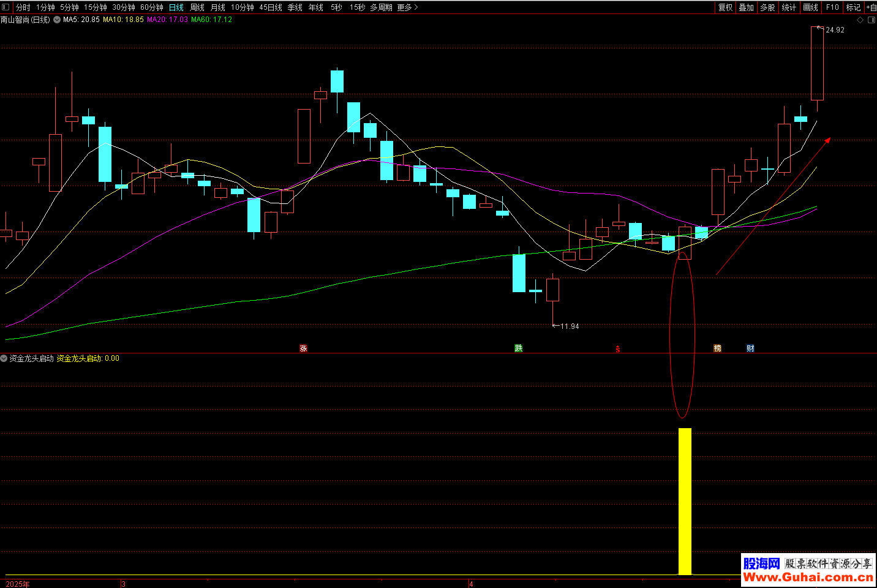This screenshot has height=588, width=877.
Task: Click the MA60: 17.12 label
Action: click(211, 20)
